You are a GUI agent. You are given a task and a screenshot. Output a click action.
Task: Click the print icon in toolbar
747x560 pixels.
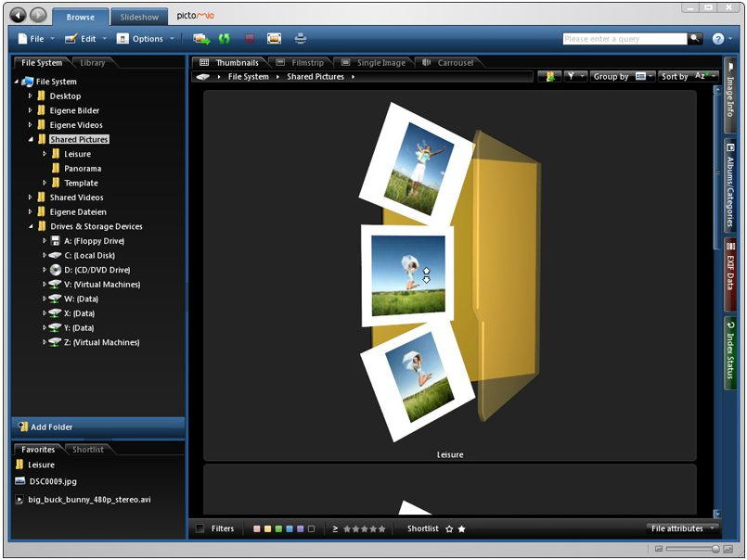(x=300, y=39)
